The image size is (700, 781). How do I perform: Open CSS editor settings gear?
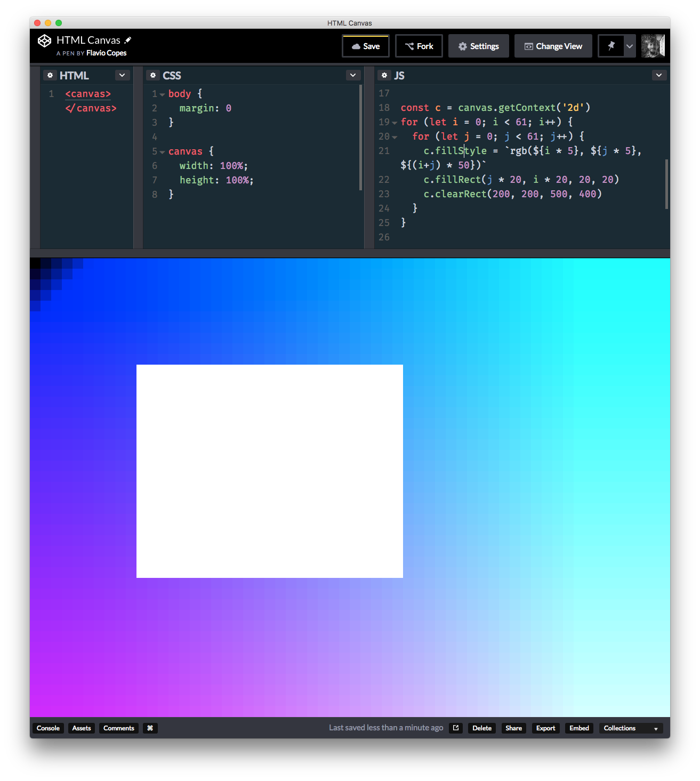(153, 75)
